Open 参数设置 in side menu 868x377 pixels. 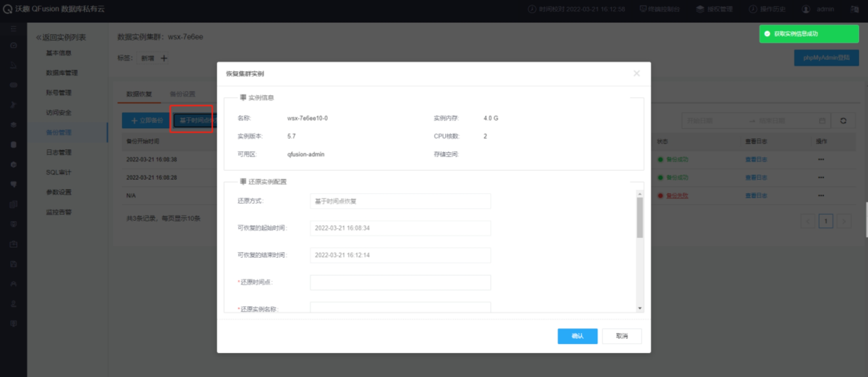tap(59, 192)
